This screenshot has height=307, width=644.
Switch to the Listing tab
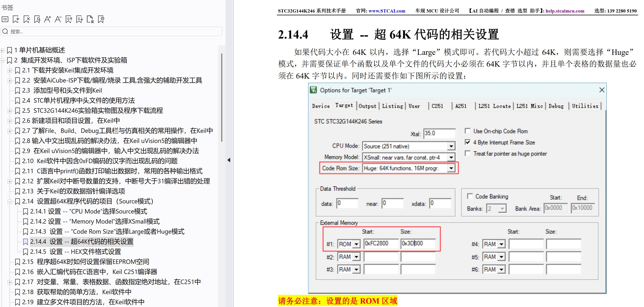tap(392, 106)
